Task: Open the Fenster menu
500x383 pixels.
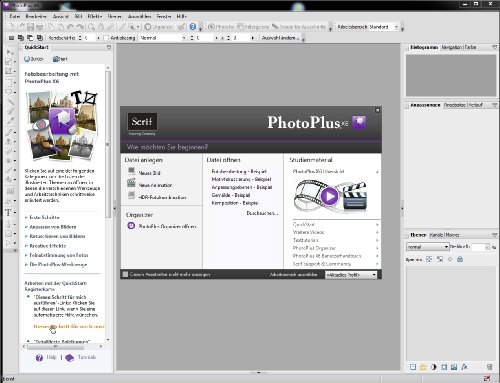Action: (x=164, y=16)
